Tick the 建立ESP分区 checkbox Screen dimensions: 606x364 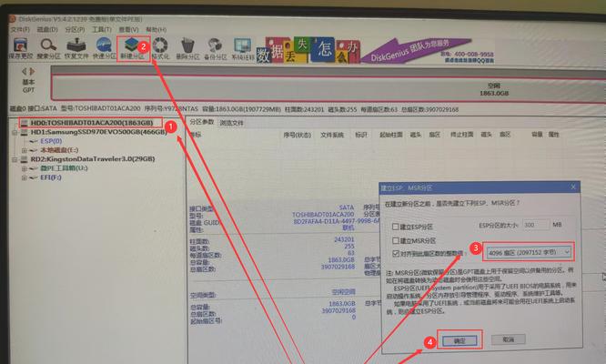point(396,227)
